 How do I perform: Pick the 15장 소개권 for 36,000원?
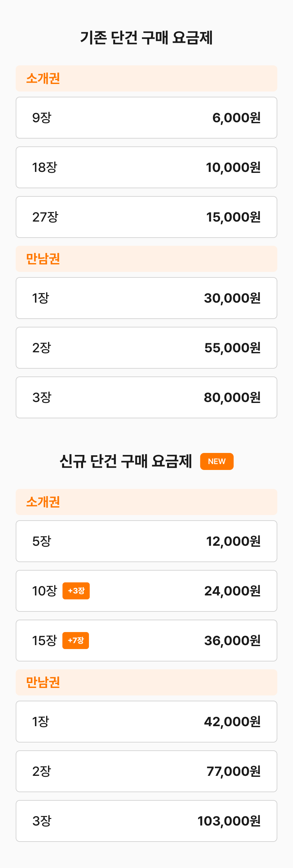(x=146, y=641)
